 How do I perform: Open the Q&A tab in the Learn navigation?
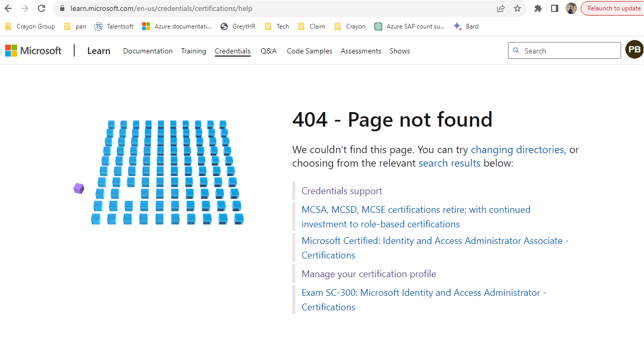coord(268,51)
